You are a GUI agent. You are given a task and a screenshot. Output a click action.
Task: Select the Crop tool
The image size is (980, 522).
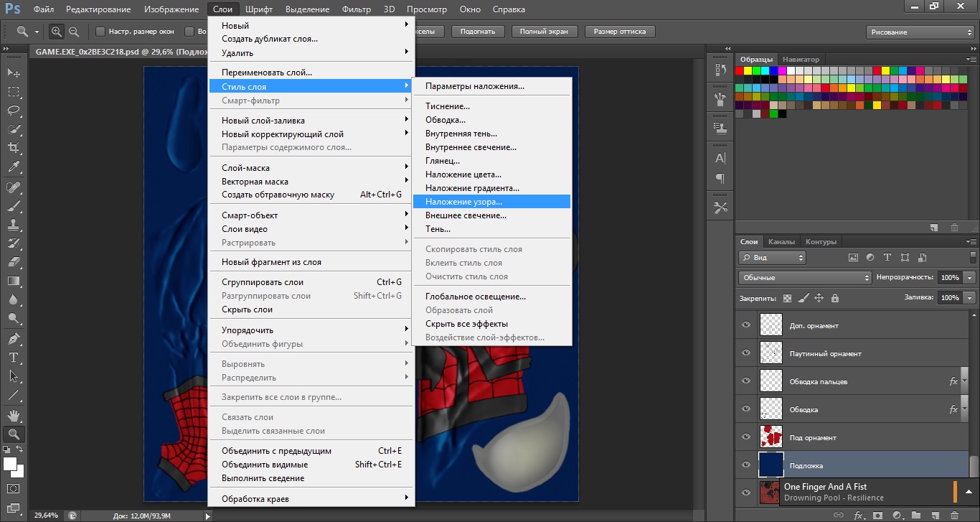click(x=14, y=148)
